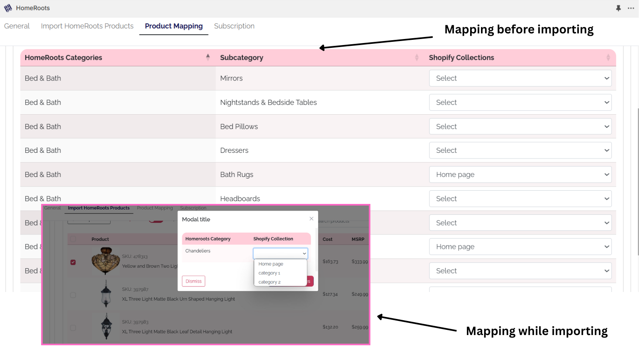Click thumbnail of Leaf Detail Hanging Light
The height and width of the screenshot is (362, 644).
106,327
